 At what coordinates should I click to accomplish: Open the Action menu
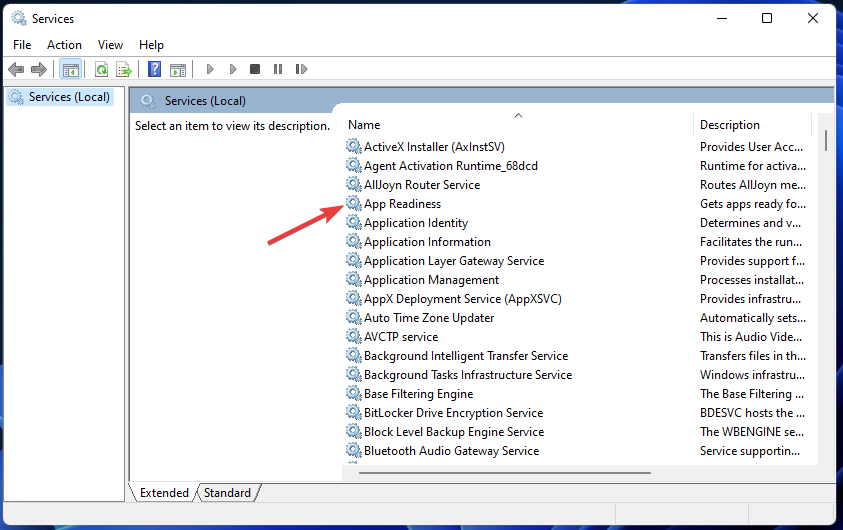pos(64,45)
